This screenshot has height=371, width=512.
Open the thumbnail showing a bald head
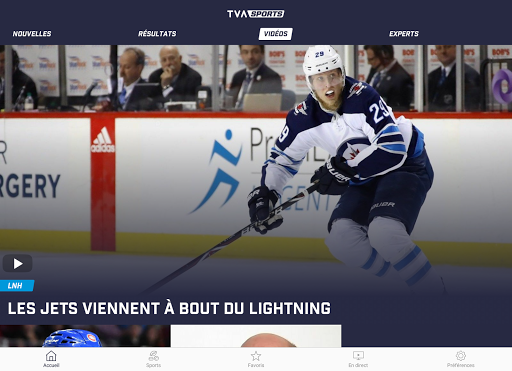[256, 336]
